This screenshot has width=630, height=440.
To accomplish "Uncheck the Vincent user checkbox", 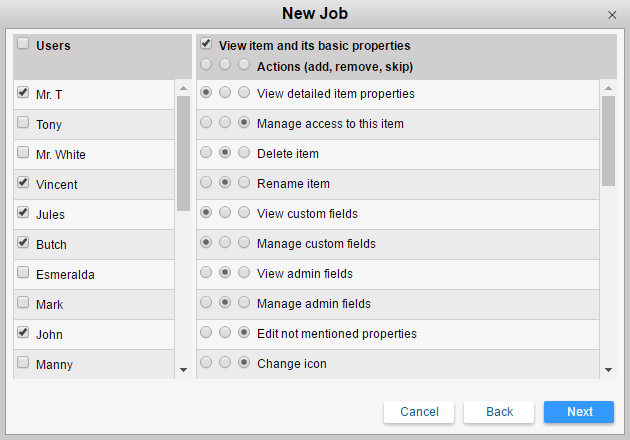I will (23, 183).
